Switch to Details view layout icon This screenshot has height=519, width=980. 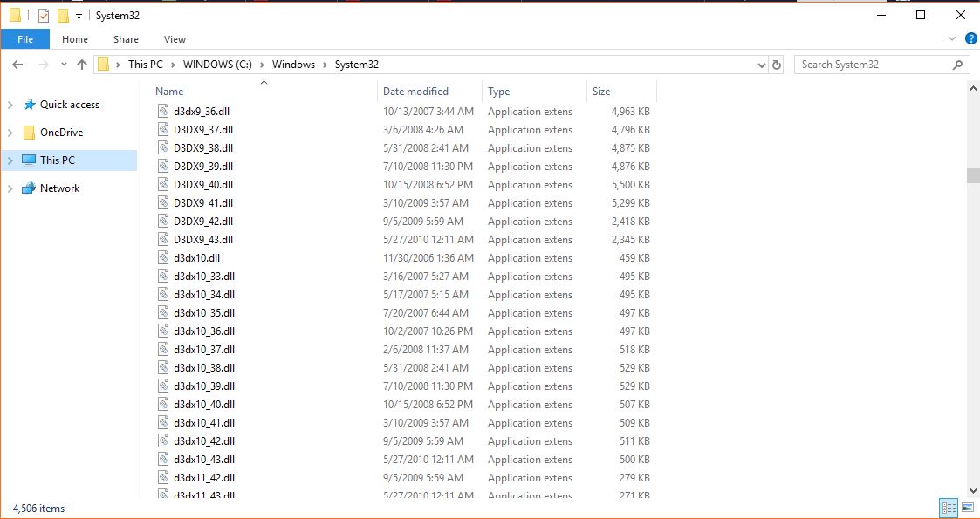tap(949, 508)
